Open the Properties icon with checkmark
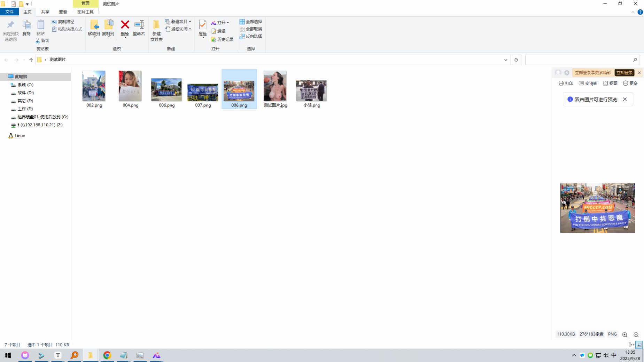Screen dimensions: 644x362 coord(202,28)
